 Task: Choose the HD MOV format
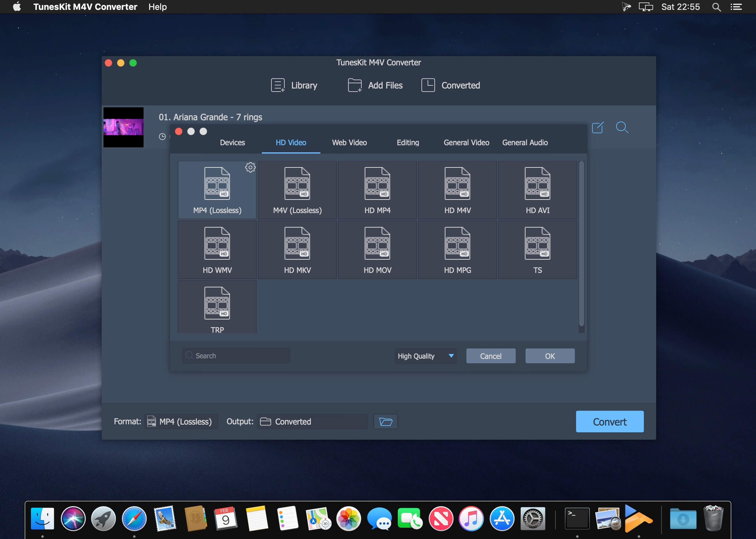[377, 249]
